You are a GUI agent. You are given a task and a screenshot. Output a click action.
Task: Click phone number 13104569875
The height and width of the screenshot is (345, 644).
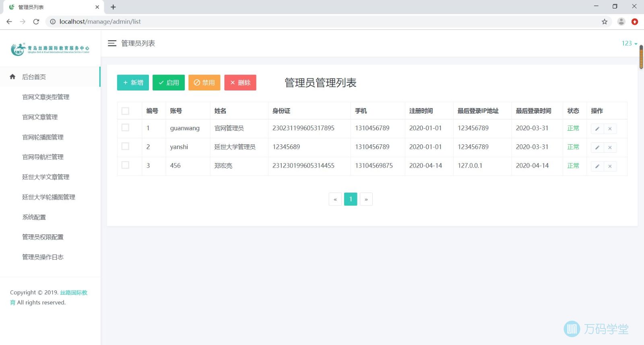(374, 166)
